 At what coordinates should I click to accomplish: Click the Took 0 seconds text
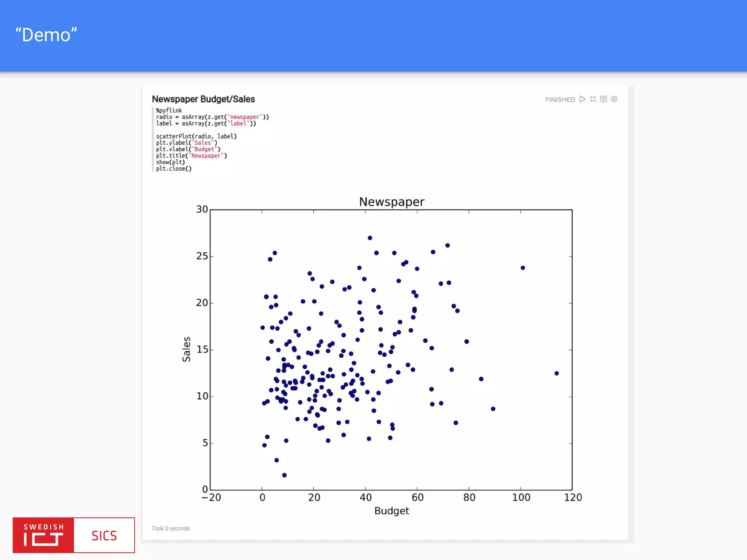click(171, 528)
